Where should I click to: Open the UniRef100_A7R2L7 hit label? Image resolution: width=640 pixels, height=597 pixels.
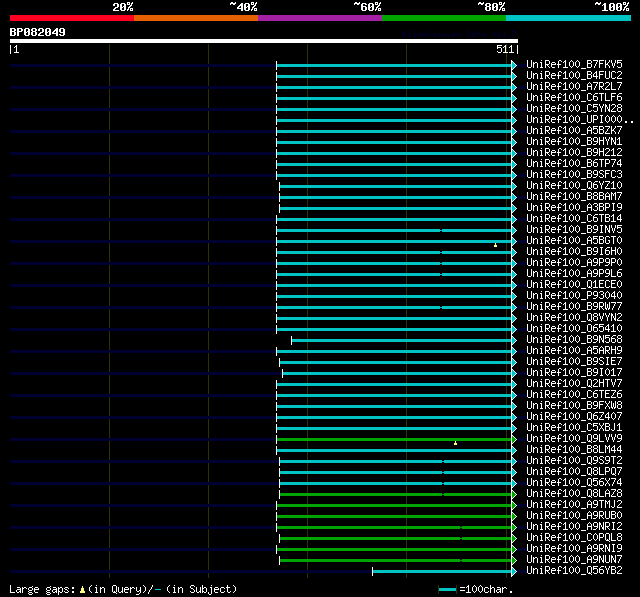coord(574,87)
